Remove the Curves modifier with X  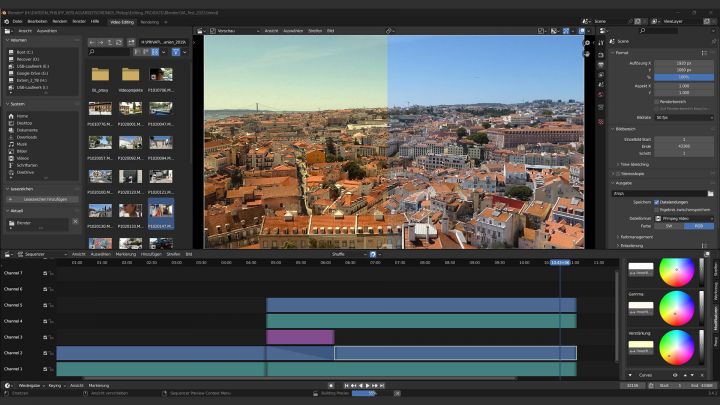point(702,375)
